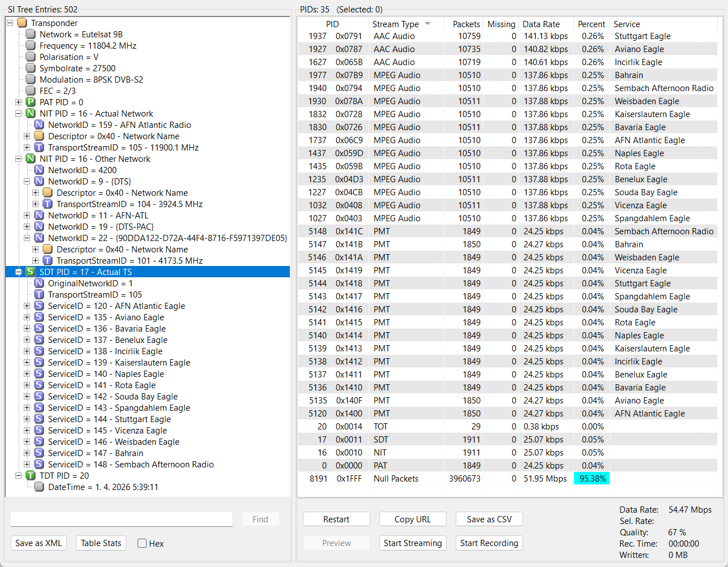Click the Restart button
728x567 pixels.
[336, 519]
